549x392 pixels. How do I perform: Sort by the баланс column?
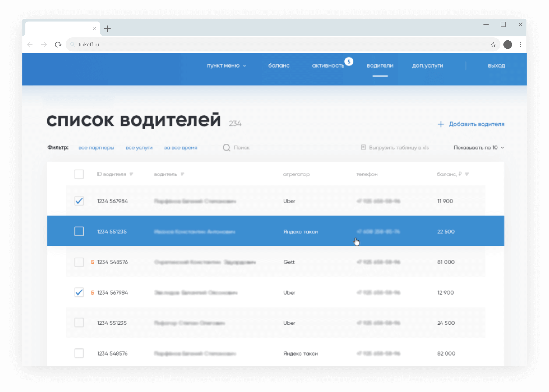(467, 174)
